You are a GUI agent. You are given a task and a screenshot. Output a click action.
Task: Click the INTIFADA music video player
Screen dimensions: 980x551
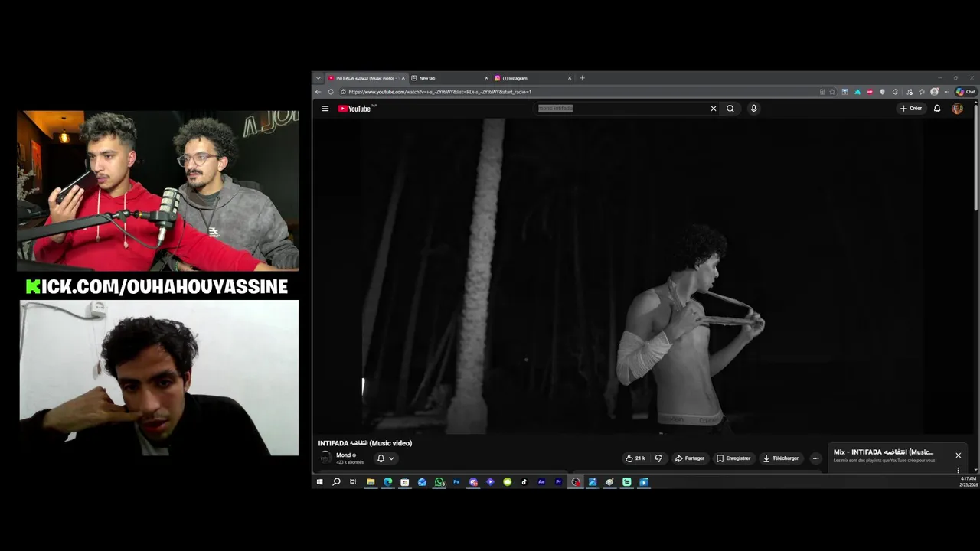pos(643,275)
